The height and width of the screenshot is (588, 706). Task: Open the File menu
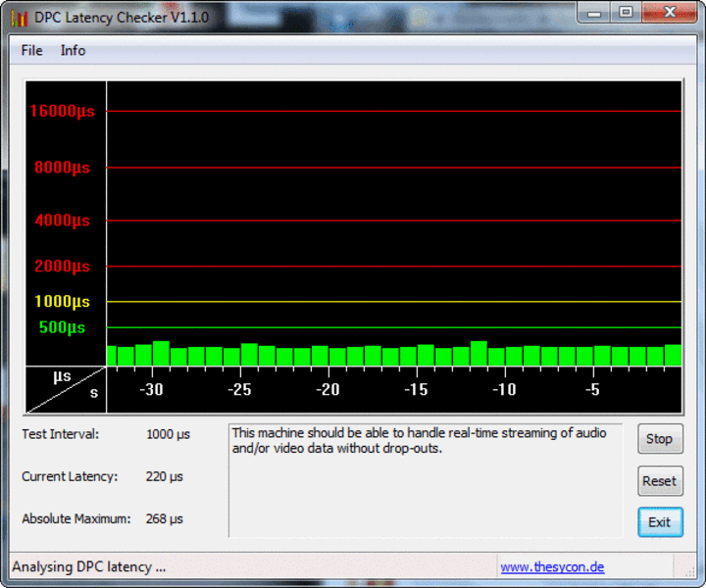(31, 50)
